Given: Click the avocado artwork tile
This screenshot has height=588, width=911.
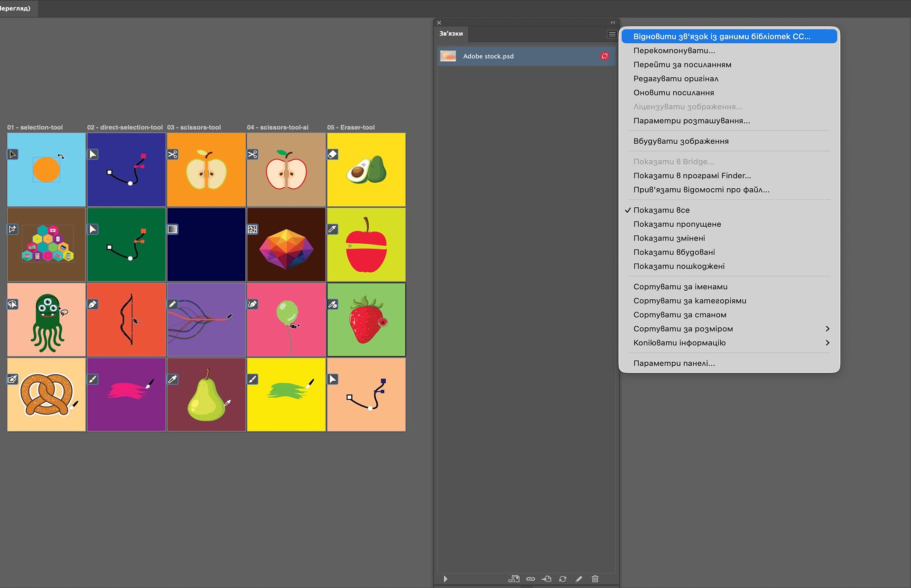Looking at the screenshot, I should coord(366,170).
